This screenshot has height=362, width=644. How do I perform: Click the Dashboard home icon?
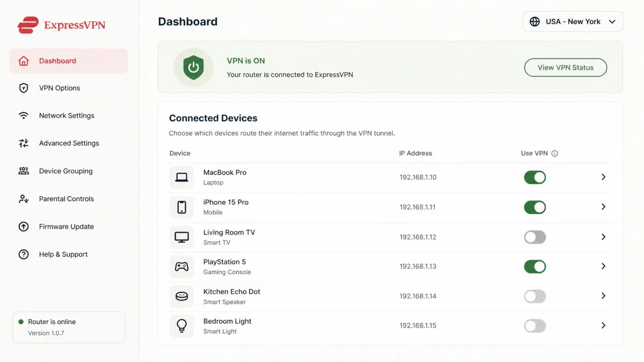pos(24,61)
